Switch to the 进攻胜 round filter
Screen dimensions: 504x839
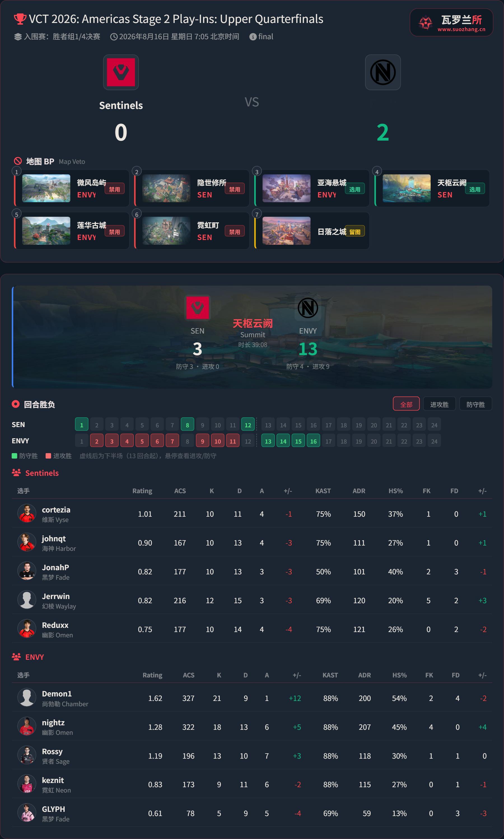tap(440, 404)
